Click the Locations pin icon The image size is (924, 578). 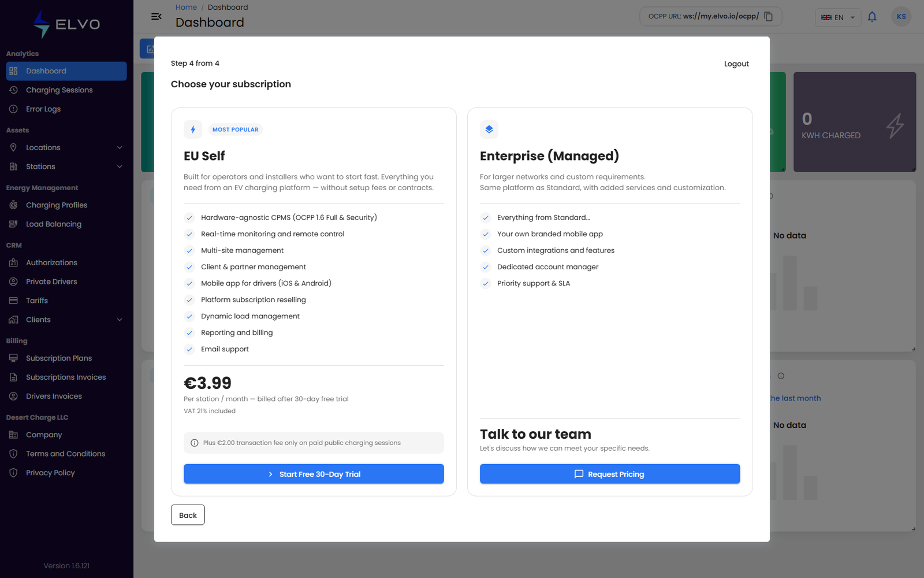(13, 147)
